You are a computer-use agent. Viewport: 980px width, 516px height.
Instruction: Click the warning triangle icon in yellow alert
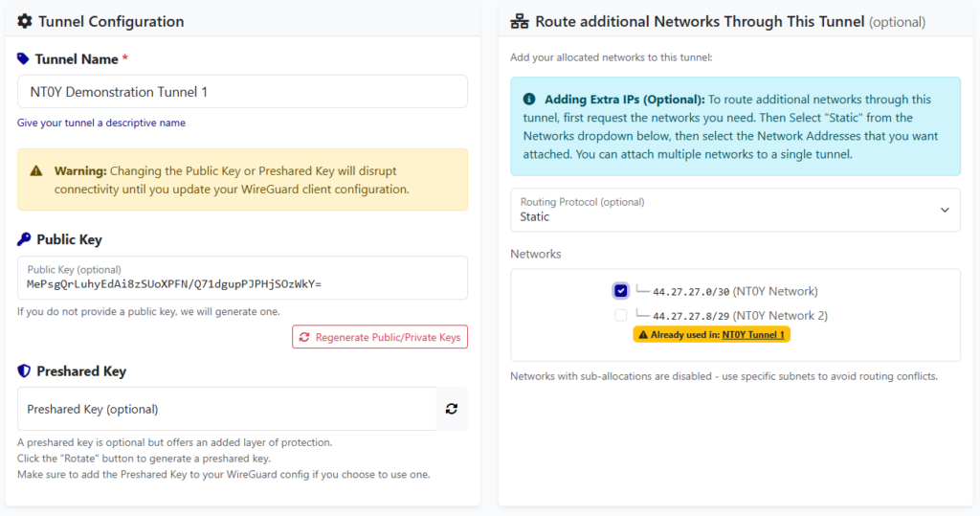[36, 171]
